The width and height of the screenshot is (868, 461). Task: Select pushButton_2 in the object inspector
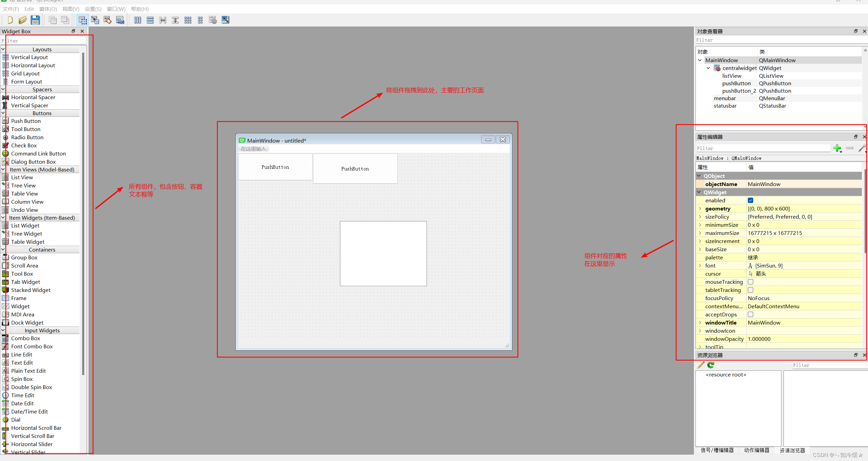coord(739,91)
